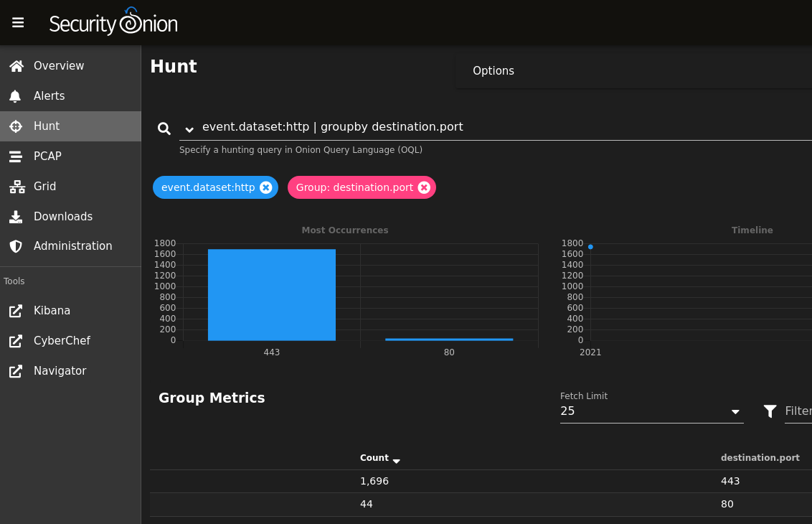Click the CyberChef external link icon
This screenshot has height=524, width=812.
point(16,340)
